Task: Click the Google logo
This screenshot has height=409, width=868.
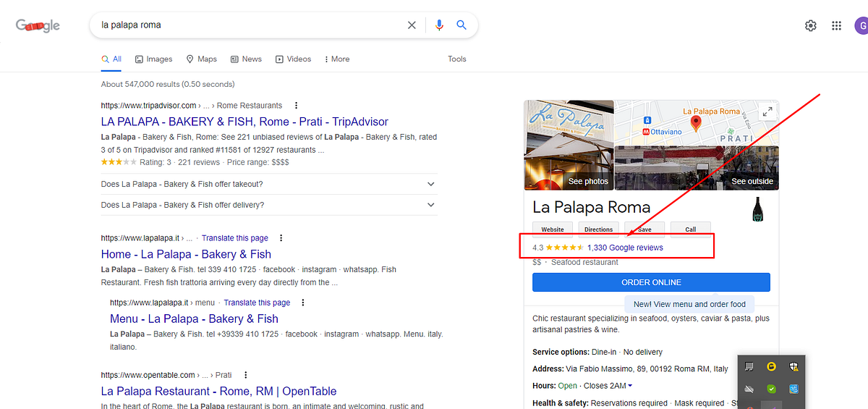Action: [38, 26]
